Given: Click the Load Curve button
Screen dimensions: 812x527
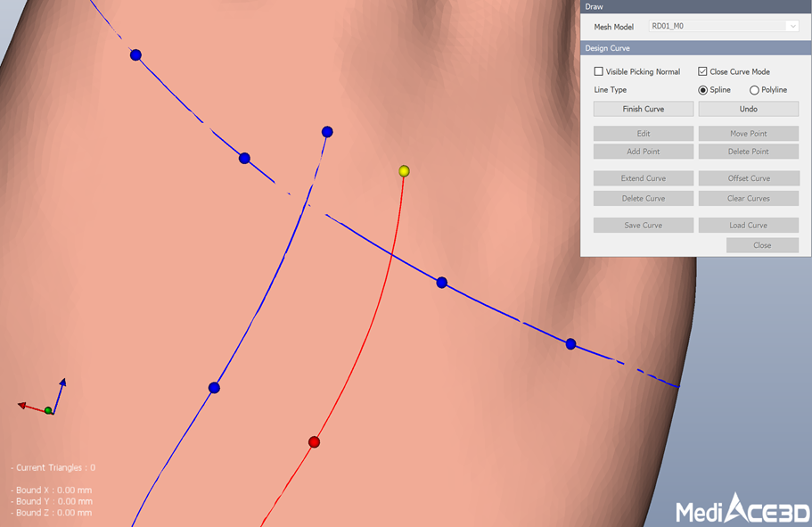Looking at the screenshot, I should 749,226.
